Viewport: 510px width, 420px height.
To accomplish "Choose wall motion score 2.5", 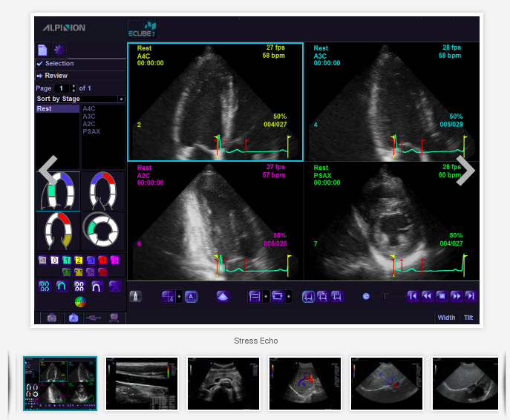I will coord(79,272).
